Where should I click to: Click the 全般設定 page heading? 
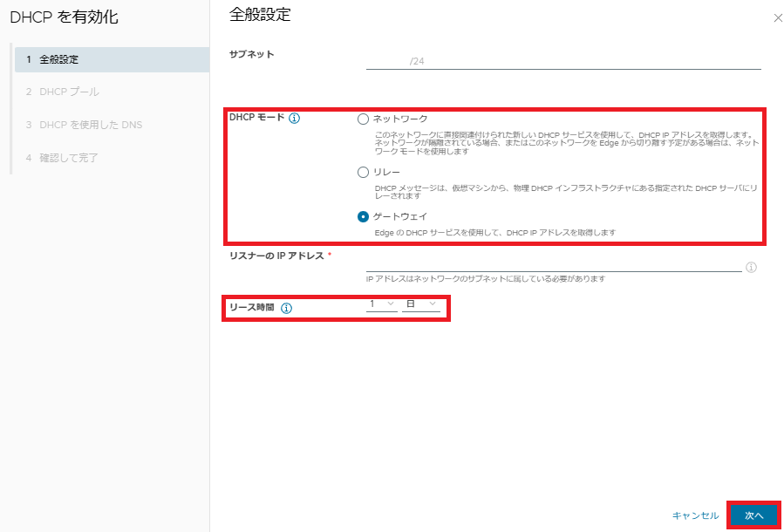pos(260,15)
